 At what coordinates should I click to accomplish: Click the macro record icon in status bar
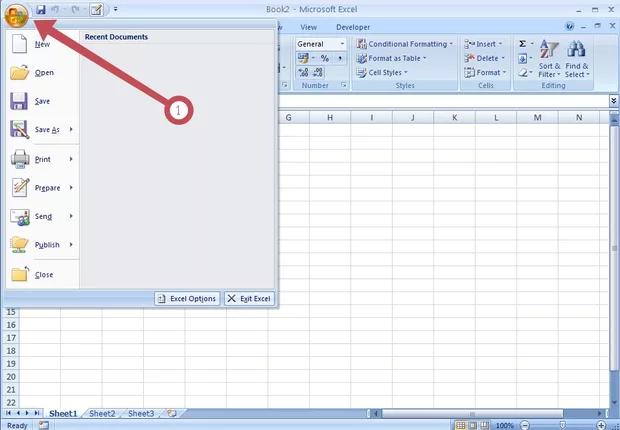(x=43, y=426)
